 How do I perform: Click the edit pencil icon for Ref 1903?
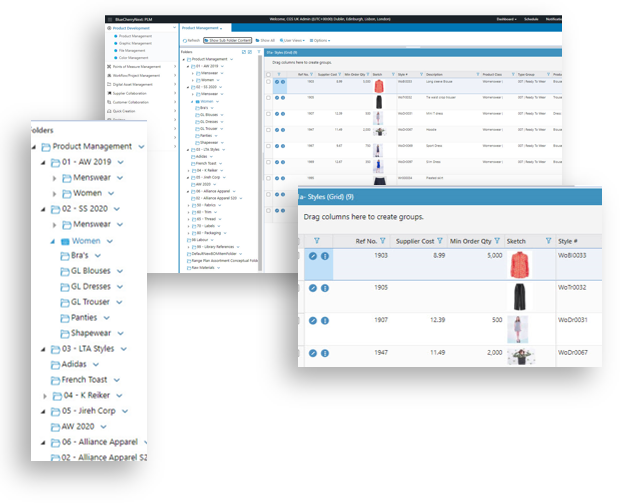tap(313, 257)
